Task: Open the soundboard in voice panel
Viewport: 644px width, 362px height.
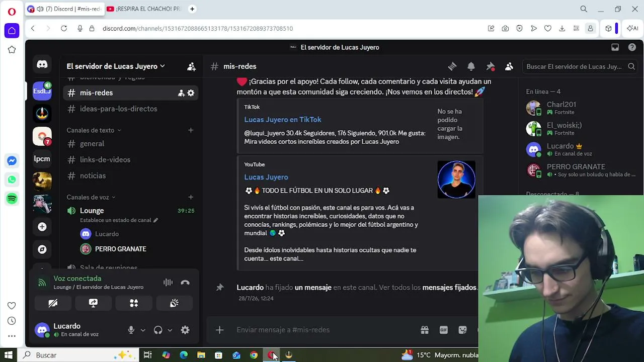Action: [174, 303]
